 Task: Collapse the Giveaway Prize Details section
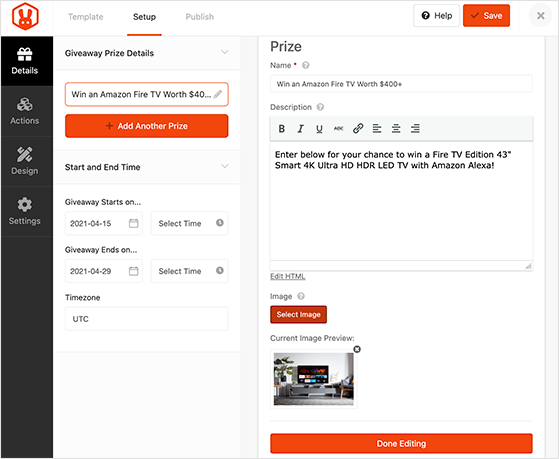(225, 52)
